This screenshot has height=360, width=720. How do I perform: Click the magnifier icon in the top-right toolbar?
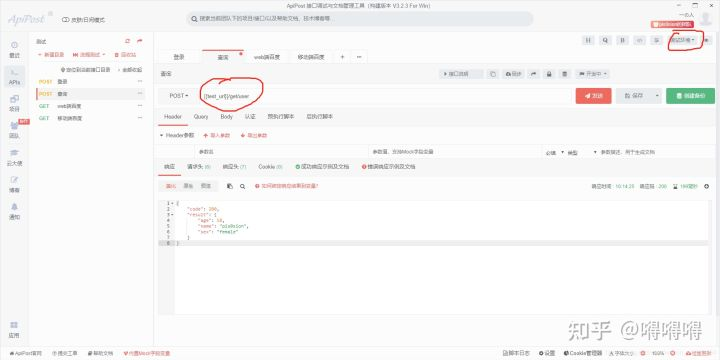click(605, 40)
